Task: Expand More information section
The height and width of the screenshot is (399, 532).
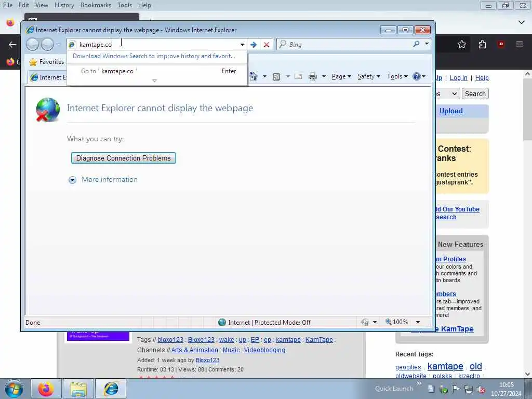Action: [103, 179]
